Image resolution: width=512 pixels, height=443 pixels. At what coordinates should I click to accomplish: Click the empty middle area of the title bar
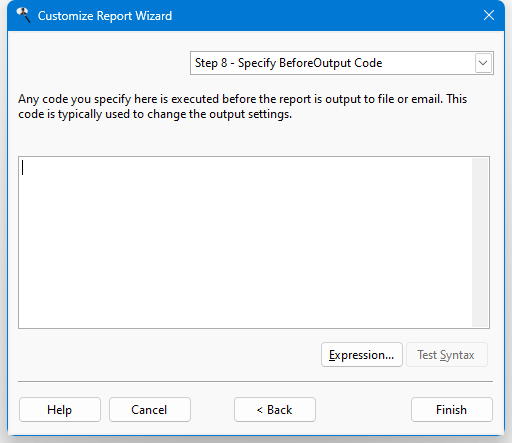[x=327, y=15]
